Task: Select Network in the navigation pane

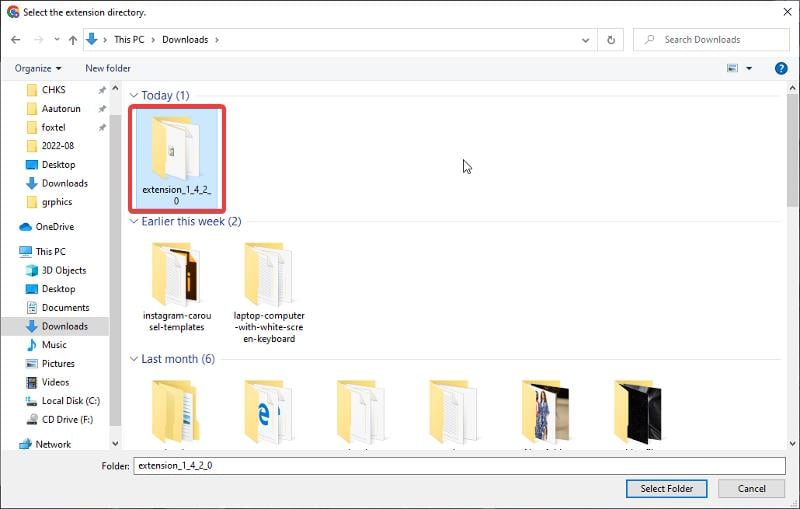Action: 53,444
